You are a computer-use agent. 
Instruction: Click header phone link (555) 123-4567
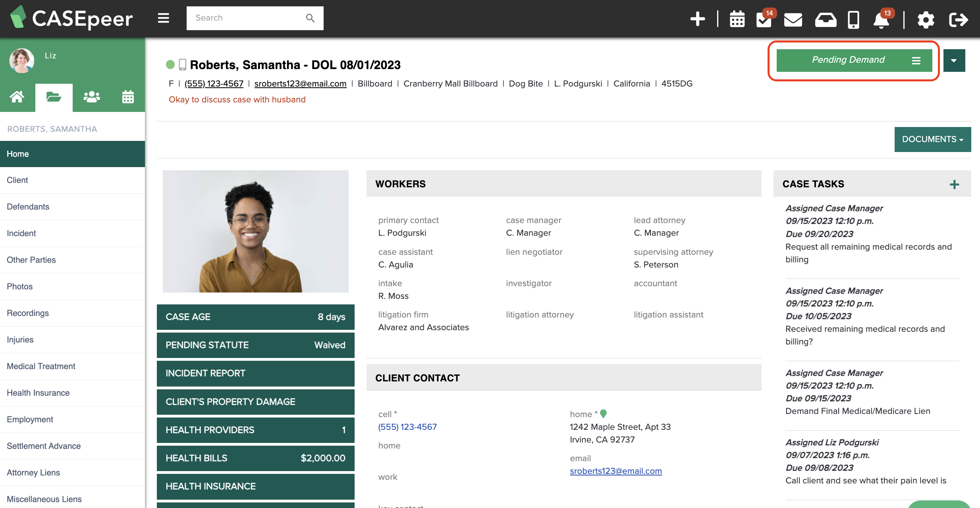tap(214, 84)
